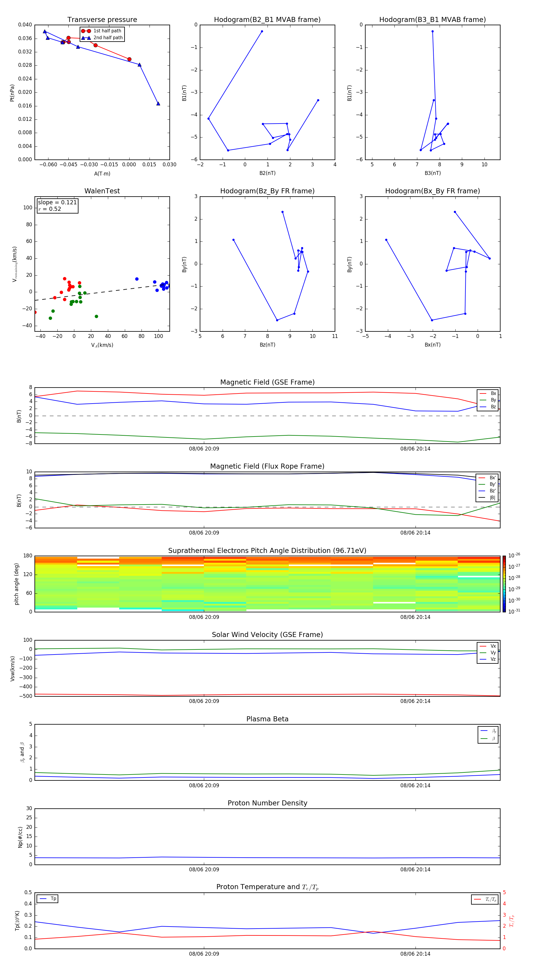Click the 'pitch angle (deg)' axis label
The width and height of the screenshot is (535, 980).
(16, 584)
